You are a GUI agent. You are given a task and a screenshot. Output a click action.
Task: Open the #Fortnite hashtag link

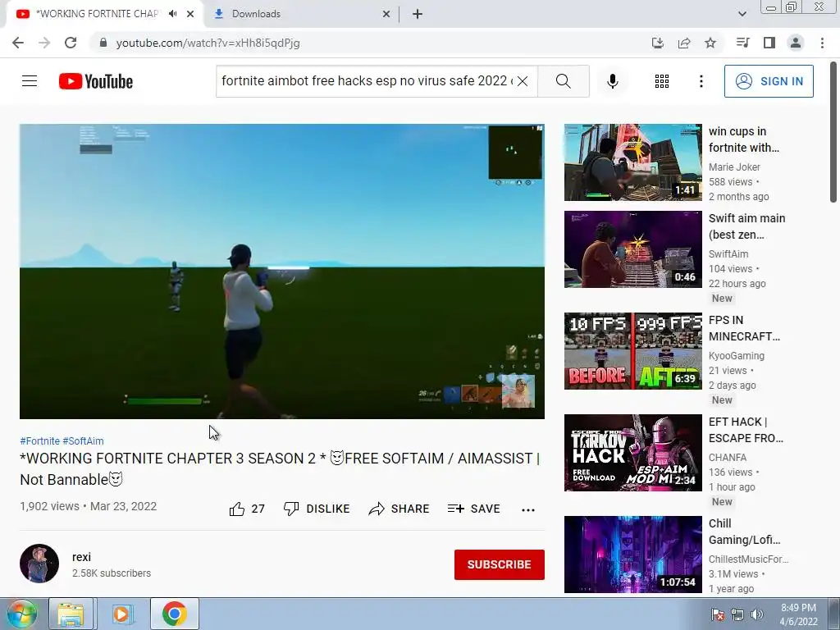(x=39, y=441)
